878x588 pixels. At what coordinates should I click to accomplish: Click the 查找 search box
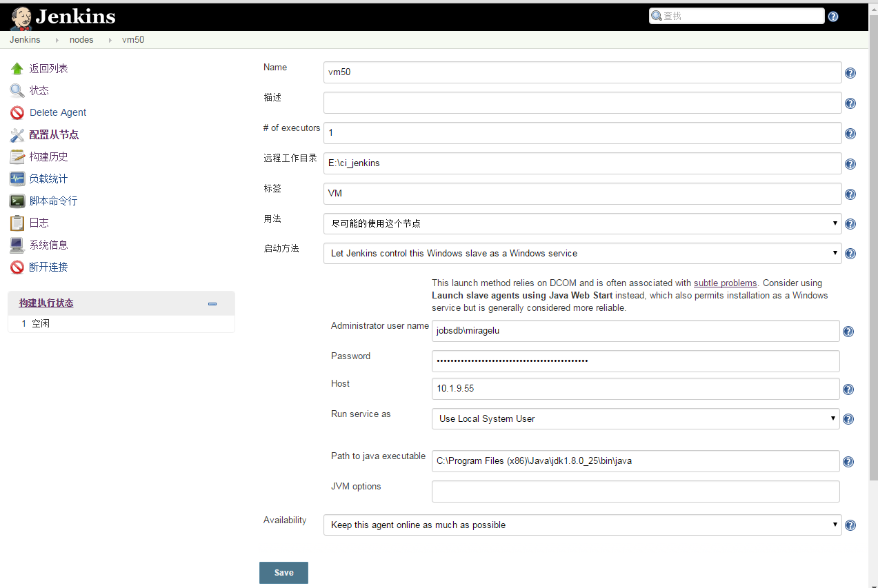(x=737, y=16)
